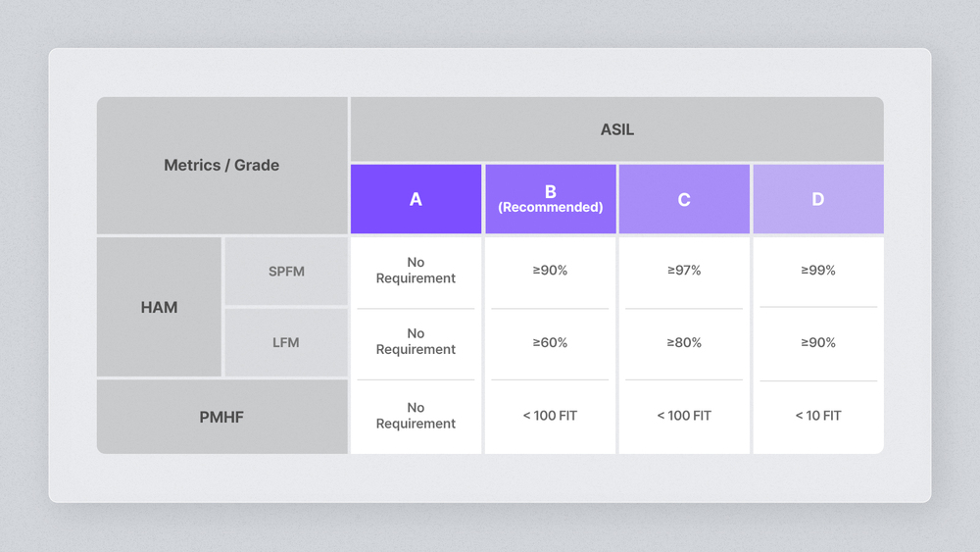
Task: Choose the light purple D column header
Action: pos(817,199)
